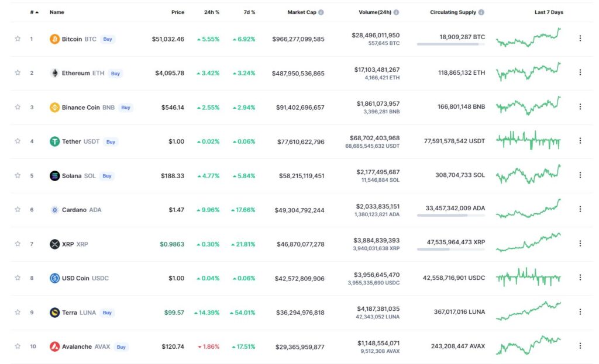Open the Tether 7-day sparkline chart
Image resolution: width=599 pixels, height=364 pixels.
coord(528,140)
